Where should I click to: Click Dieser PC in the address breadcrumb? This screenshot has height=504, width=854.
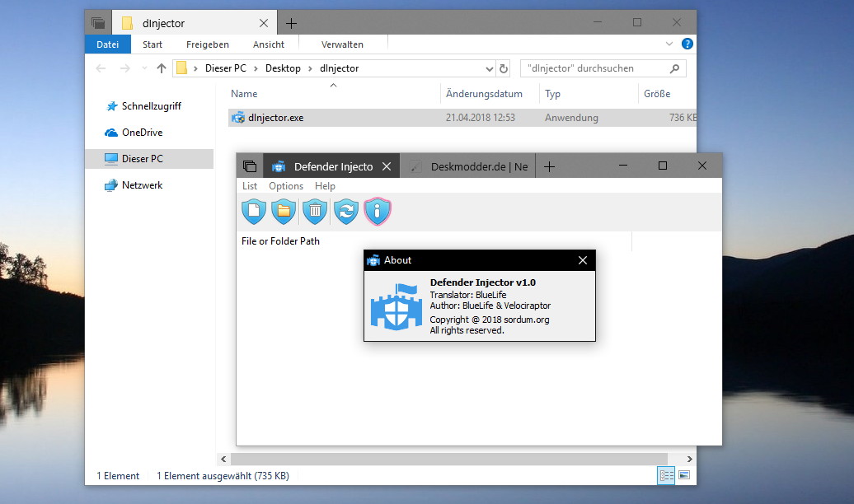click(226, 68)
